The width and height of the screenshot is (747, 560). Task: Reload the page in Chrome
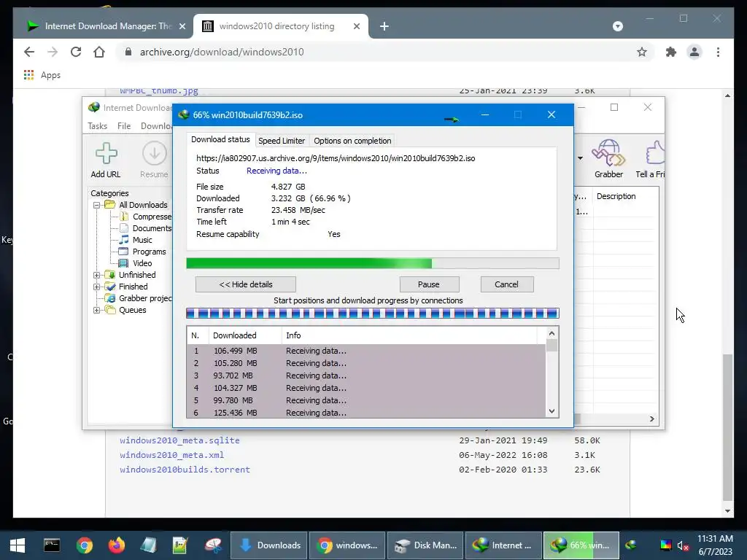click(76, 52)
